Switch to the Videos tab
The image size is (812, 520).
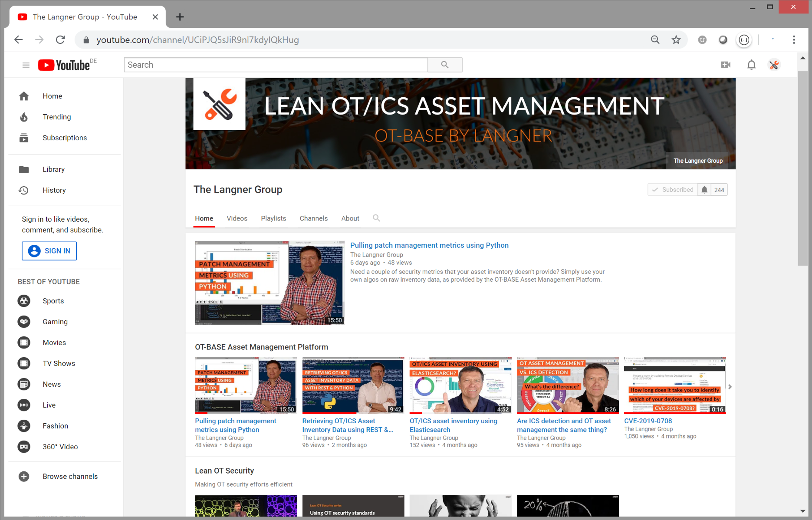point(237,218)
